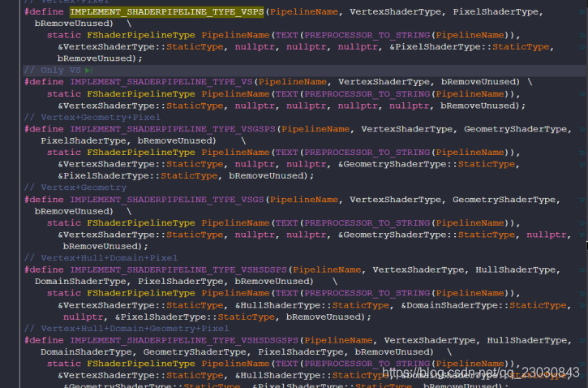588x388 pixels.
Task: Click the '// Vertex+Geometry+Pixel' comment
Action: click(x=92, y=117)
